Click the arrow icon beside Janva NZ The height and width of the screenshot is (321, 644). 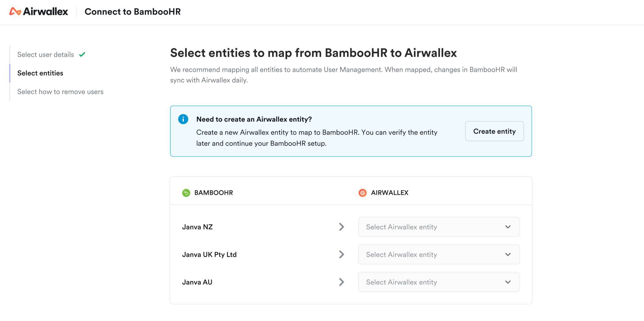pos(341,227)
